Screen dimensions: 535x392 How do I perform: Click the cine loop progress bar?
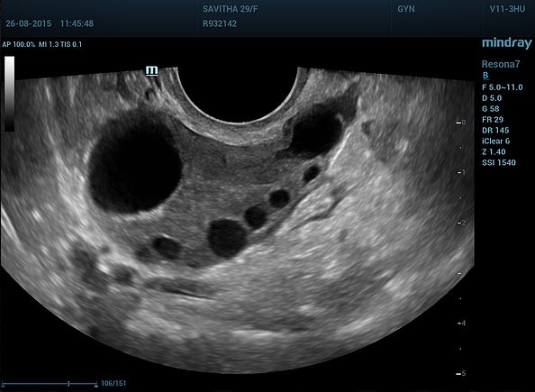50,384
